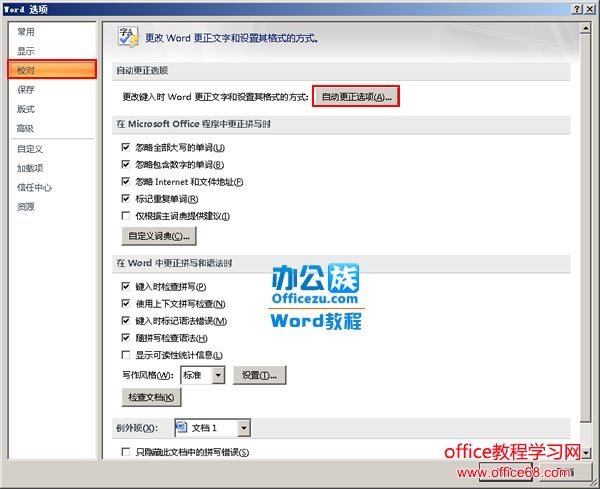This screenshot has width=600, height=489.
Task: Select the 资源 category
Action: (26, 207)
